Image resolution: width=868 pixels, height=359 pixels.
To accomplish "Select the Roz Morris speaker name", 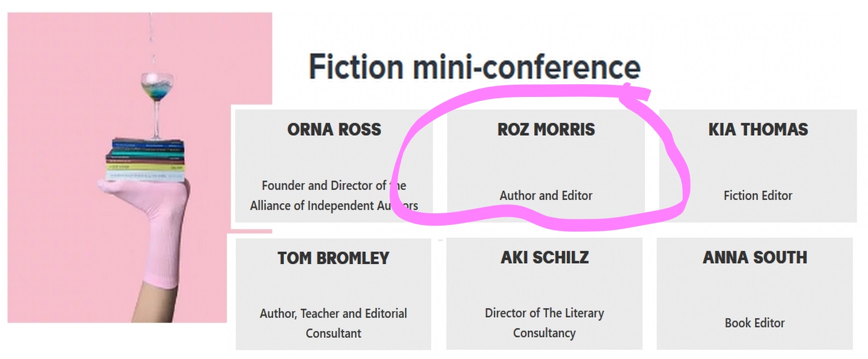I will point(546,130).
